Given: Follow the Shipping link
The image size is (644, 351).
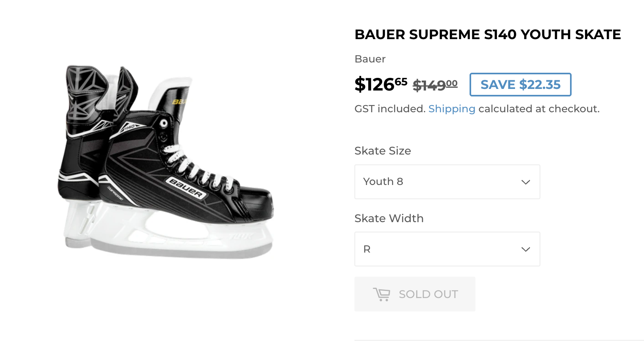Looking at the screenshot, I should (451, 109).
